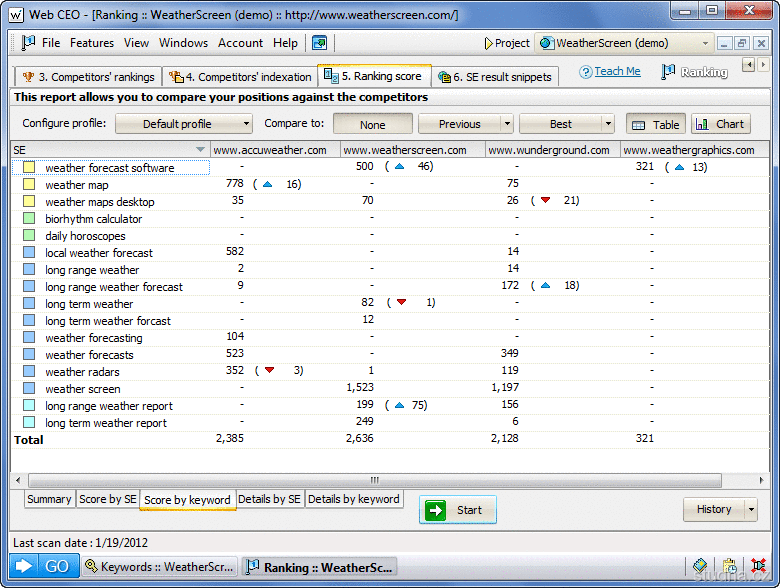
Task: Click the yellow swatch beside weather map
Action: [x=29, y=184]
